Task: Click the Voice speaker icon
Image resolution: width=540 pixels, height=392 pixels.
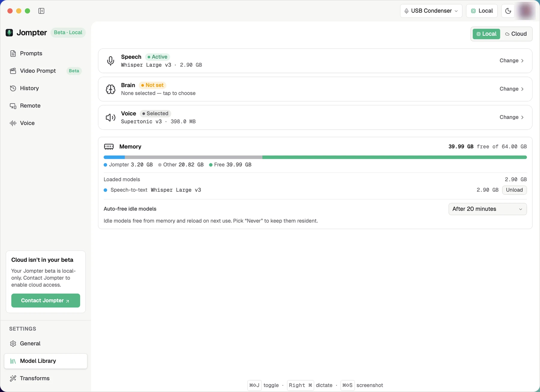Action: pos(110,117)
